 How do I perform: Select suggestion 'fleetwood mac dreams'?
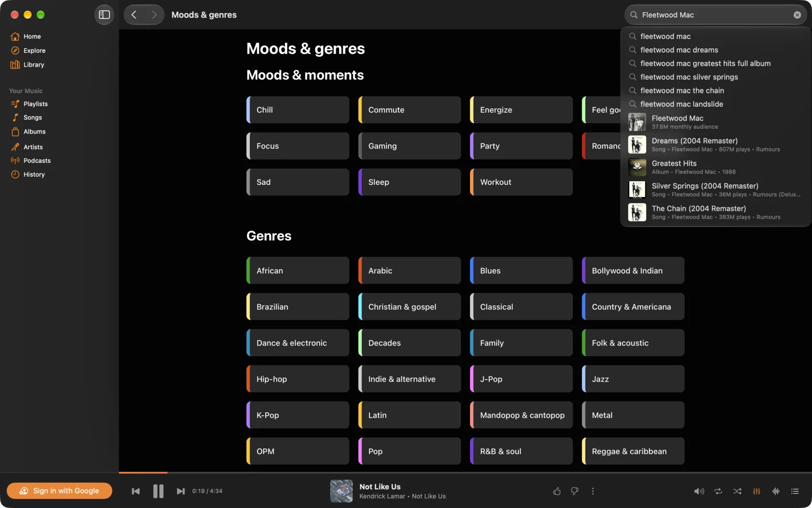coord(716,50)
